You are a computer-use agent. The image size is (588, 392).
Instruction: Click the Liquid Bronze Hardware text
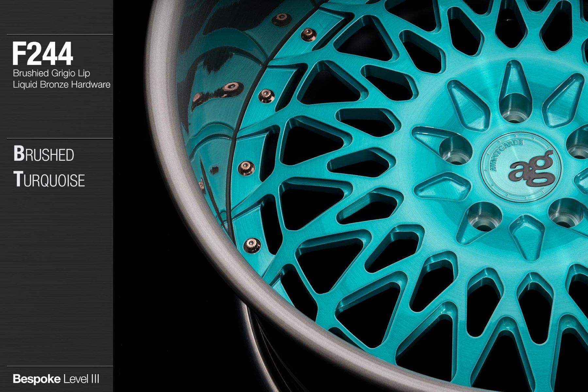click(x=61, y=85)
